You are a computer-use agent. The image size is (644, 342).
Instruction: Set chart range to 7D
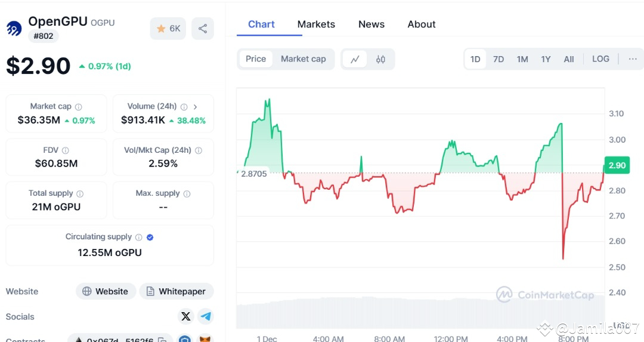point(498,59)
